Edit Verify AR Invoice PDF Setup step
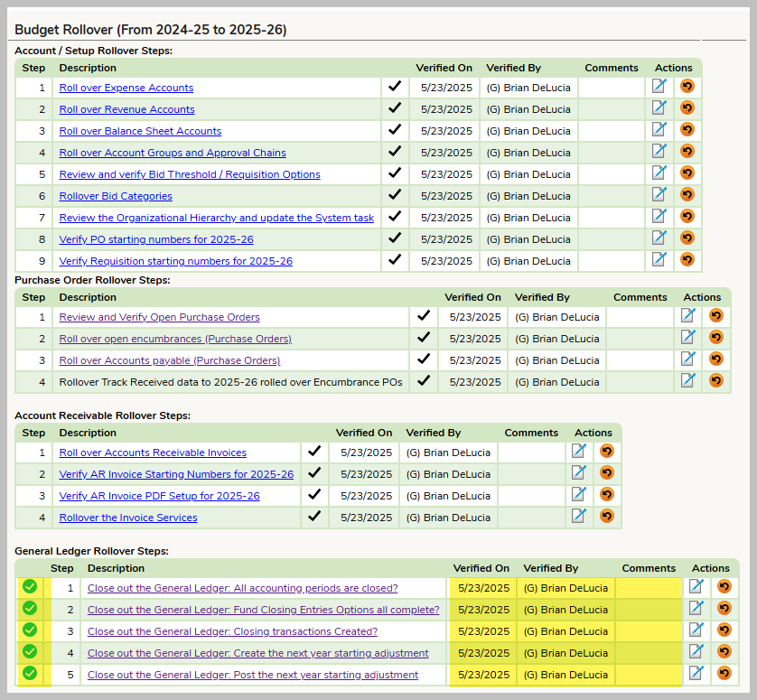 pos(579,495)
